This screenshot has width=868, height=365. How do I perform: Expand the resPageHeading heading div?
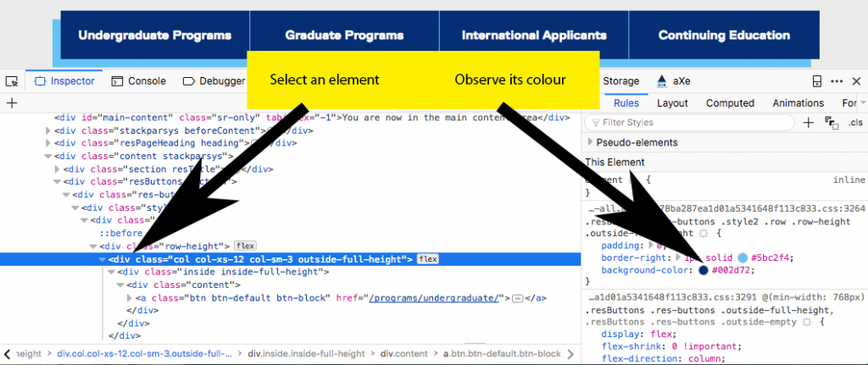[48, 143]
